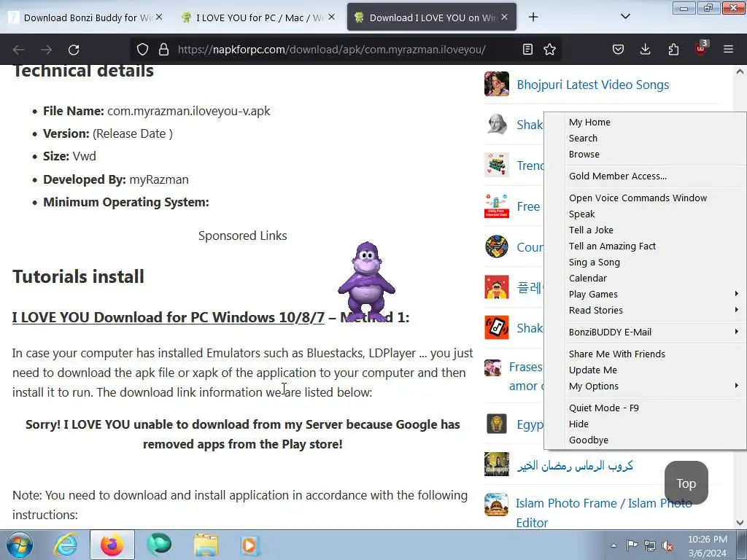
Task: Open the Firefox hamburger menu
Action: (x=729, y=50)
